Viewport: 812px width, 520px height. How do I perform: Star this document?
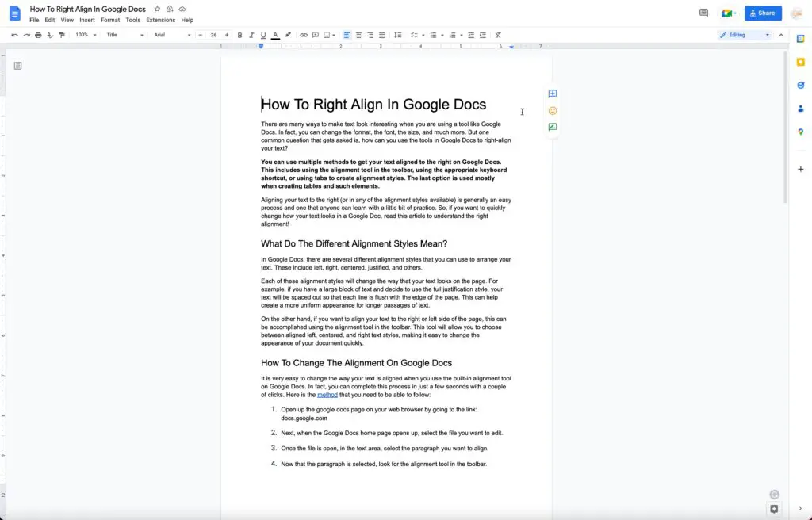158,9
